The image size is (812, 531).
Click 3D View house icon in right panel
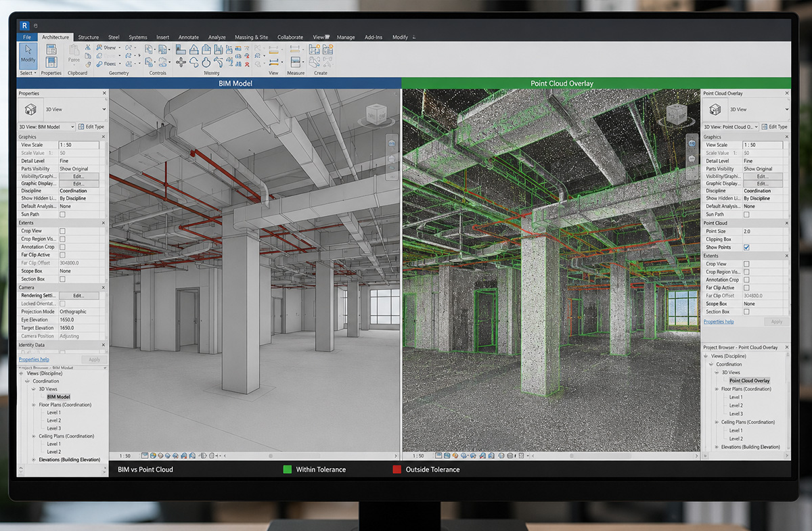coord(714,110)
